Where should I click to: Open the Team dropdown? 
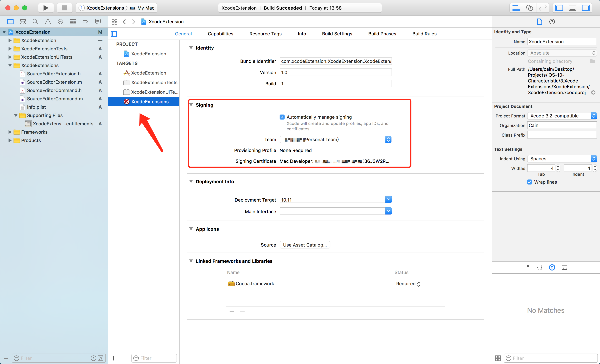(388, 140)
